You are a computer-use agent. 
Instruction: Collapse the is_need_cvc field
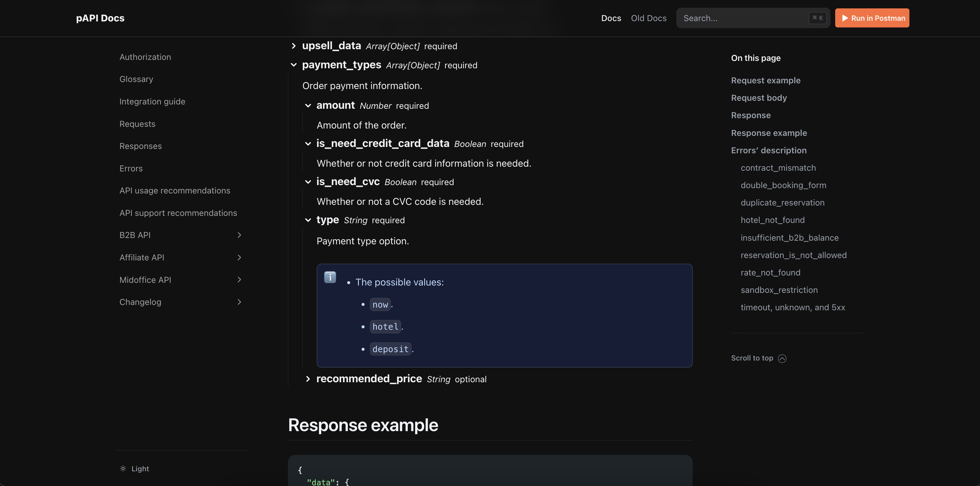(308, 182)
